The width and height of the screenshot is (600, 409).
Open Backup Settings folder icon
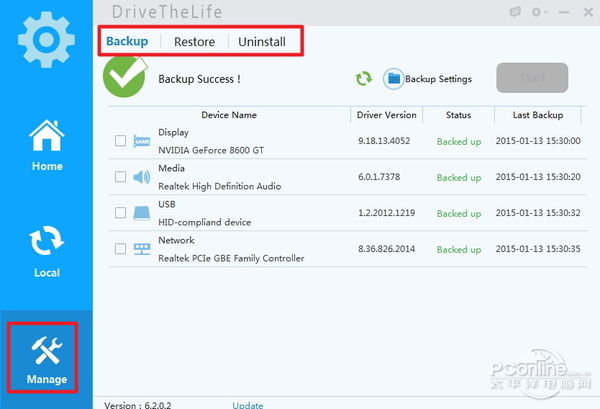click(x=393, y=79)
